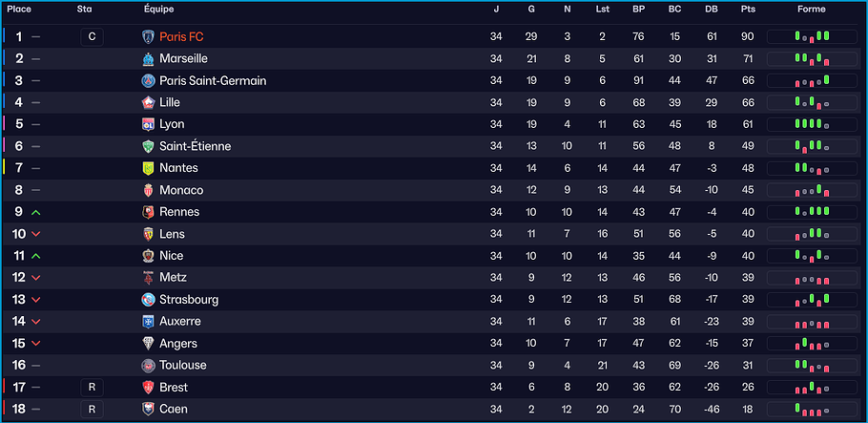This screenshot has width=868, height=423.
Task: Click the champion 'C' badge for Paris FC
Action: coord(92,37)
